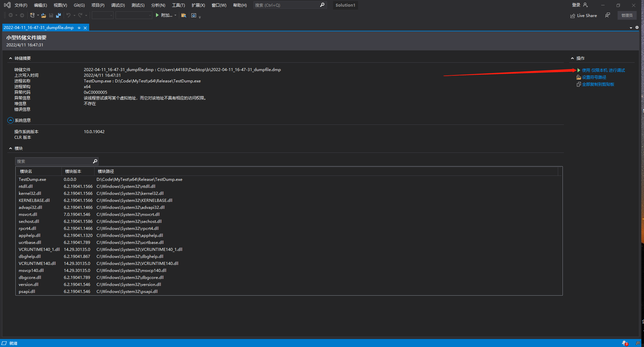Click the search magnifier icon in the title bar

tap(322, 5)
